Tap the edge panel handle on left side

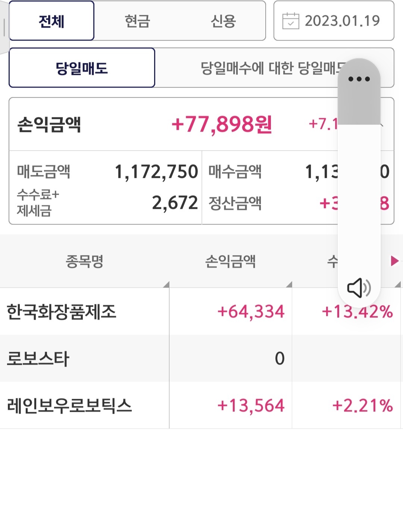tap(4, 27)
